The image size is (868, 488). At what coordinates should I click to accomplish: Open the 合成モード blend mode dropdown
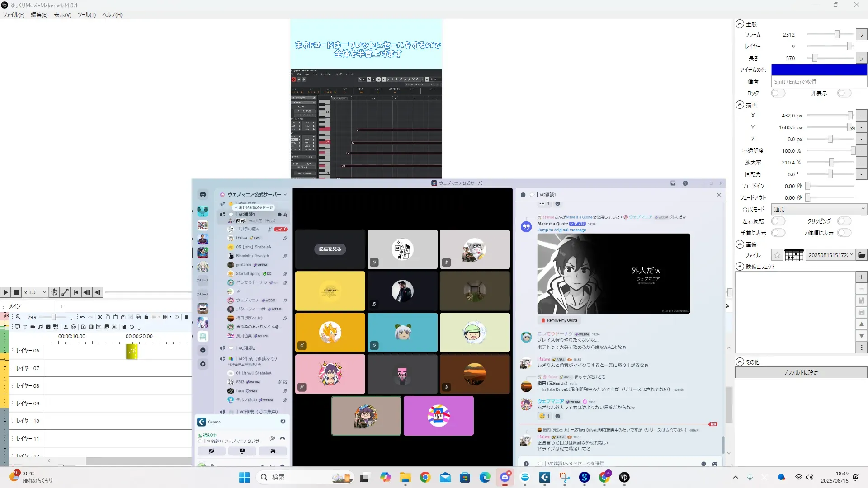click(x=819, y=209)
